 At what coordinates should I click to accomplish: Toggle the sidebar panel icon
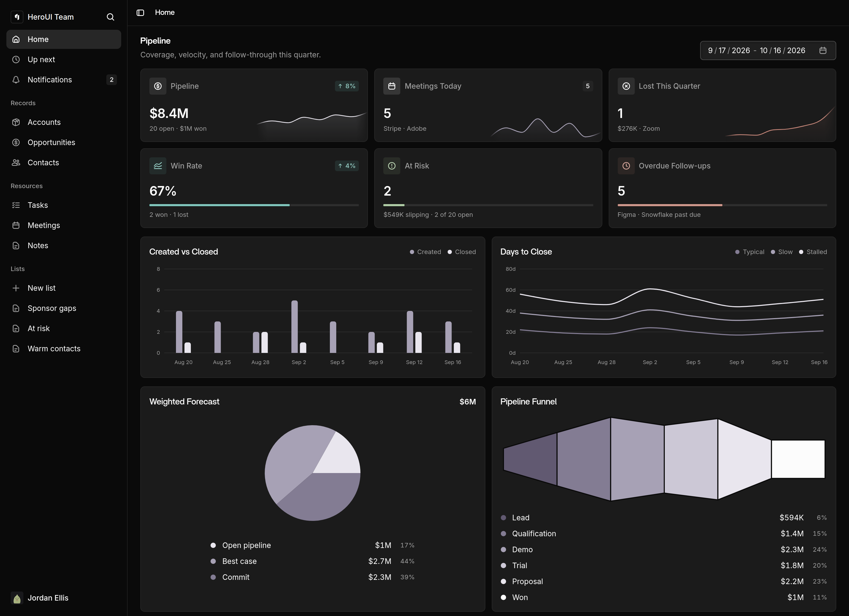coord(140,13)
